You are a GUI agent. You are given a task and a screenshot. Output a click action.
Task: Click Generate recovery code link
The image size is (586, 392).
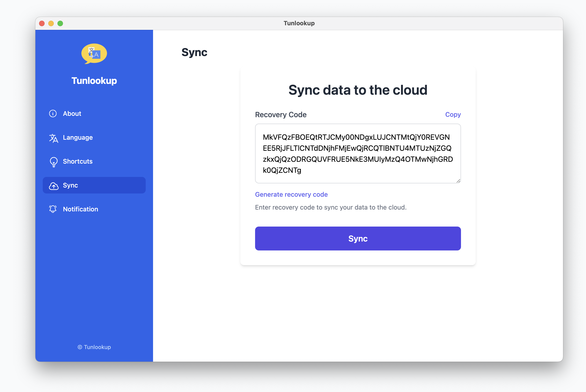[x=291, y=194]
